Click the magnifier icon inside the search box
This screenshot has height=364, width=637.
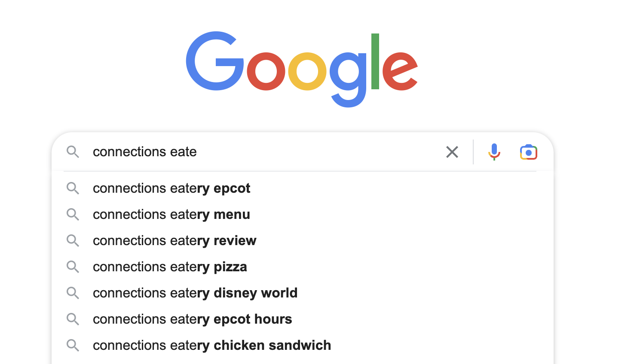pyautogui.click(x=73, y=152)
